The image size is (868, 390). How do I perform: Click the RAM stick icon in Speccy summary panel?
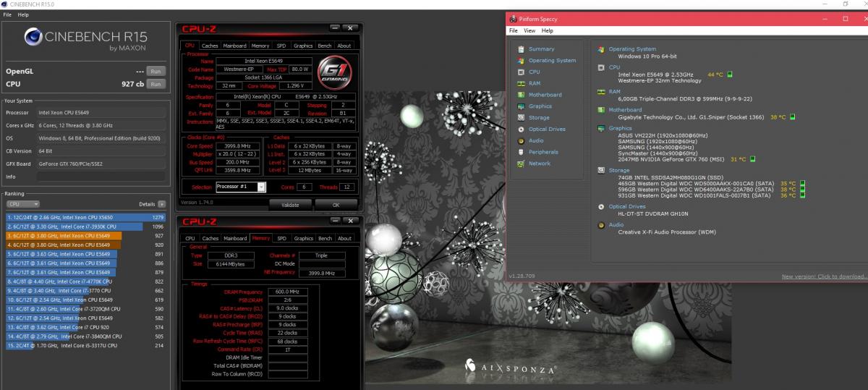click(601, 92)
